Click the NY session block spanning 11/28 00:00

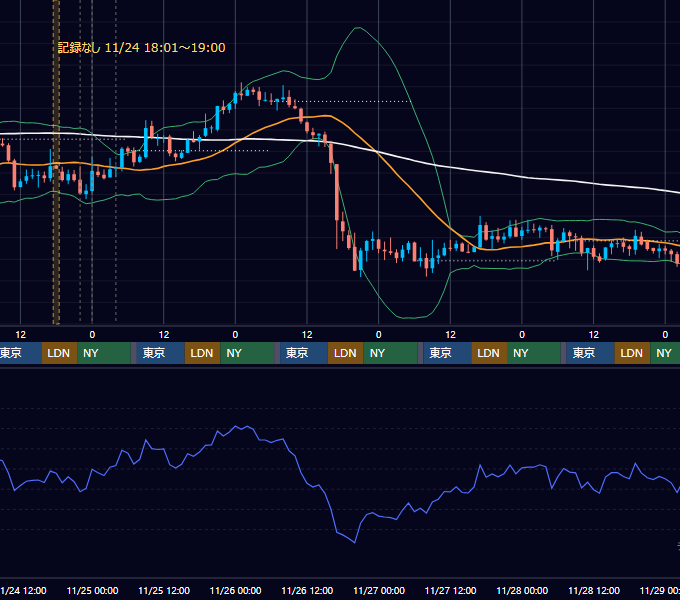[534, 353]
